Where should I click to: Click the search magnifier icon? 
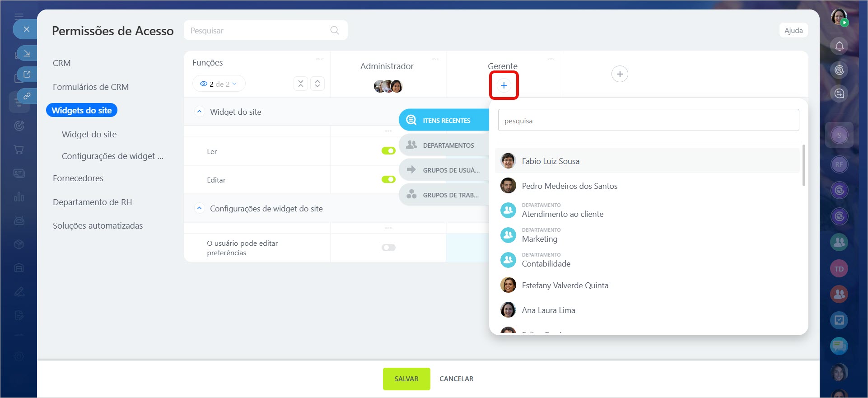click(x=335, y=30)
